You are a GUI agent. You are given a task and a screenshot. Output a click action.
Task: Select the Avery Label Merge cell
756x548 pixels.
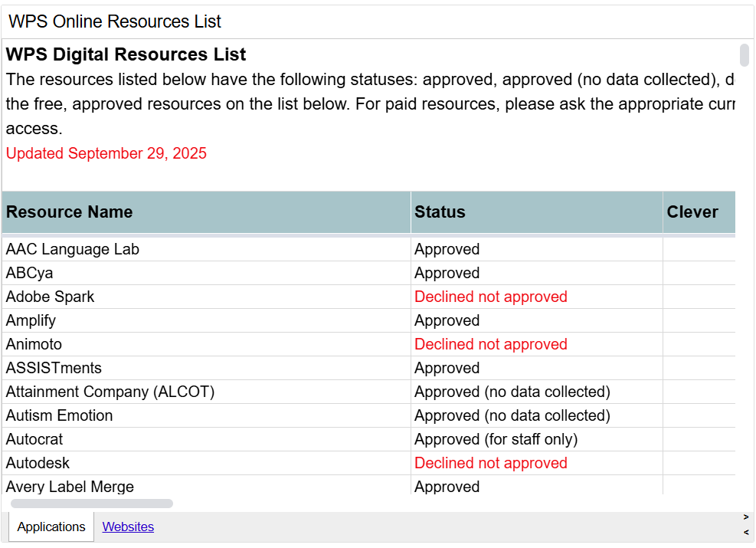click(x=206, y=485)
